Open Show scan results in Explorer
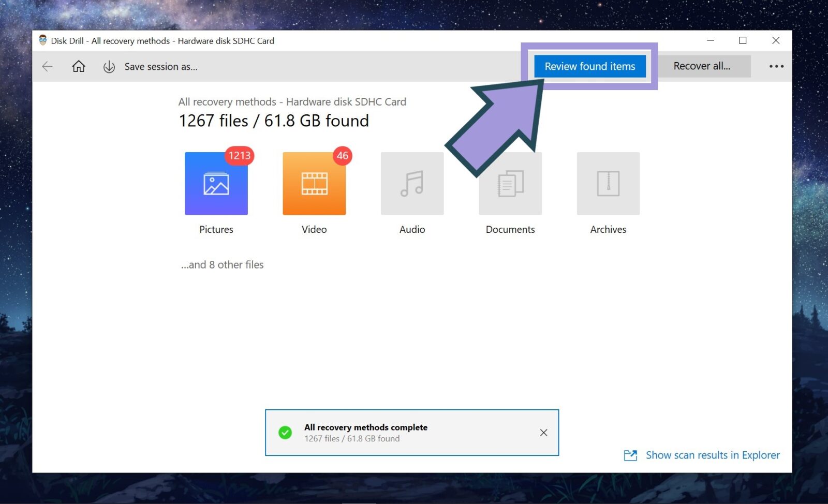 (x=713, y=455)
